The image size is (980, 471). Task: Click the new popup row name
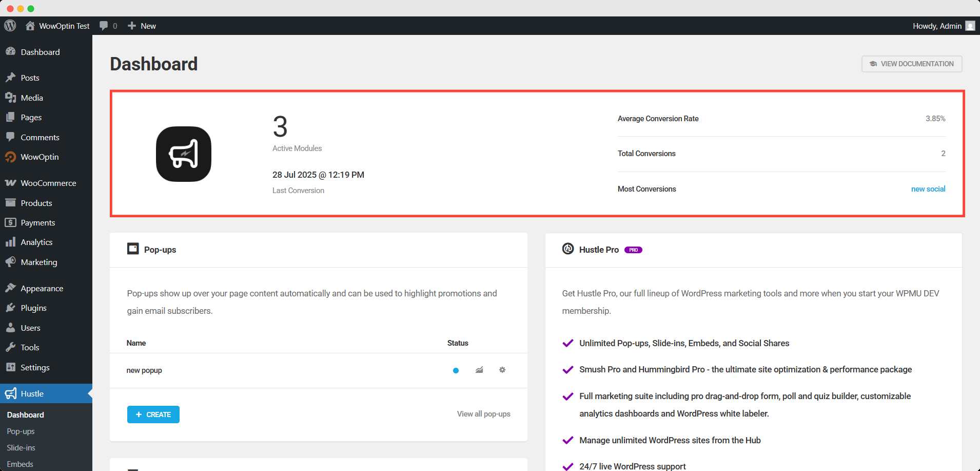[x=144, y=370]
